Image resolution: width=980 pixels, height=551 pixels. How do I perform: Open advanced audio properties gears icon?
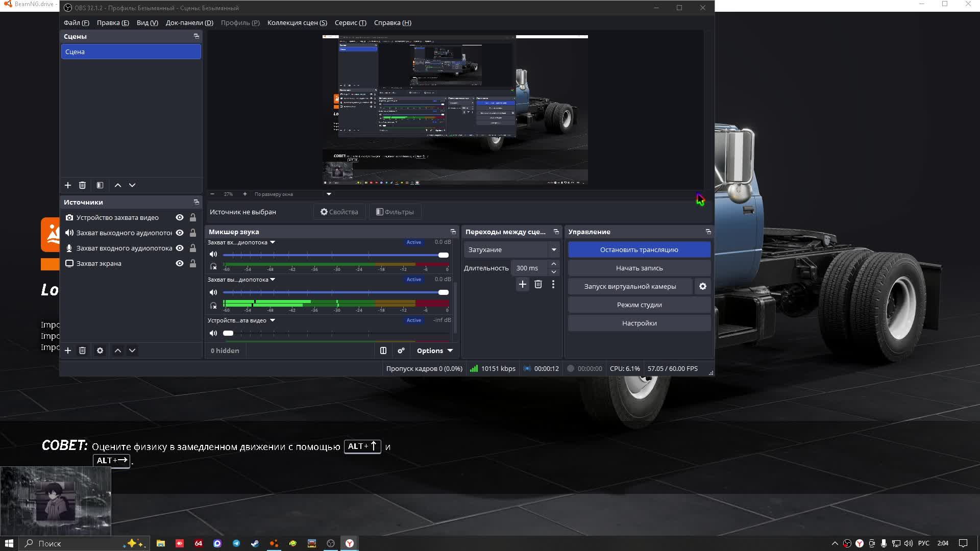coord(401,350)
